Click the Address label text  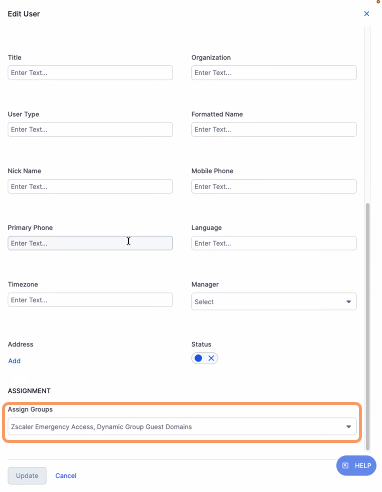(x=20, y=344)
